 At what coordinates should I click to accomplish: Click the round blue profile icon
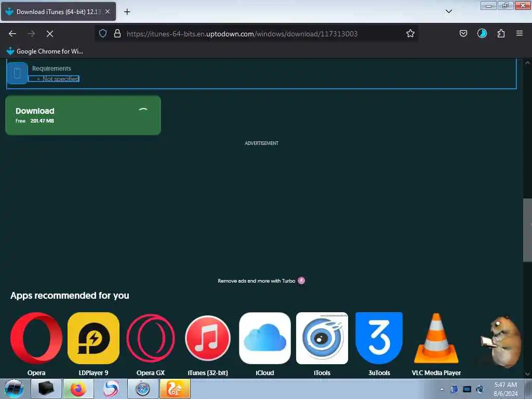point(482,33)
